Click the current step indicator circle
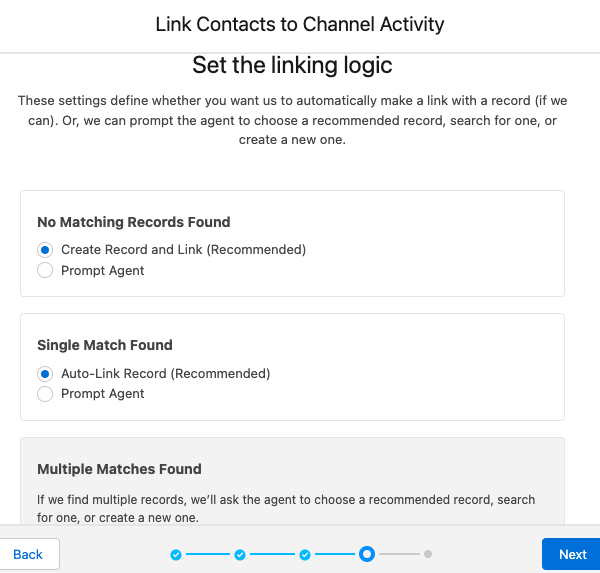This screenshot has width=600, height=573. click(367, 553)
